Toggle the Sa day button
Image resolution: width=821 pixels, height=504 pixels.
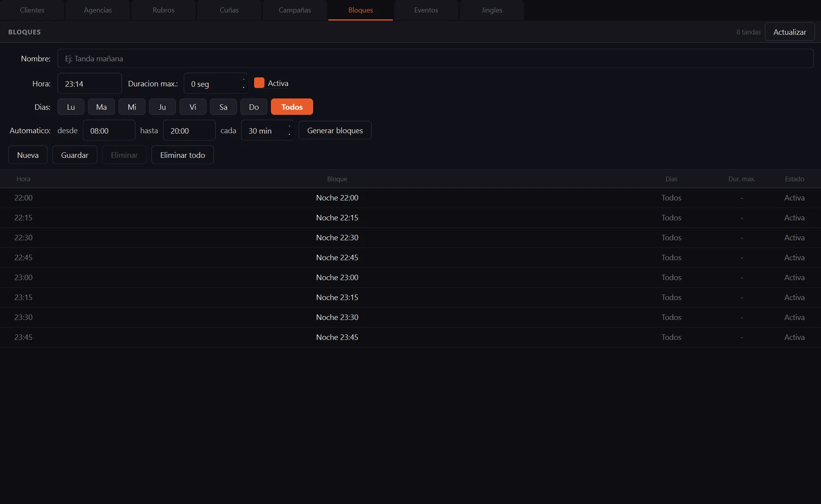tap(223, 107)
